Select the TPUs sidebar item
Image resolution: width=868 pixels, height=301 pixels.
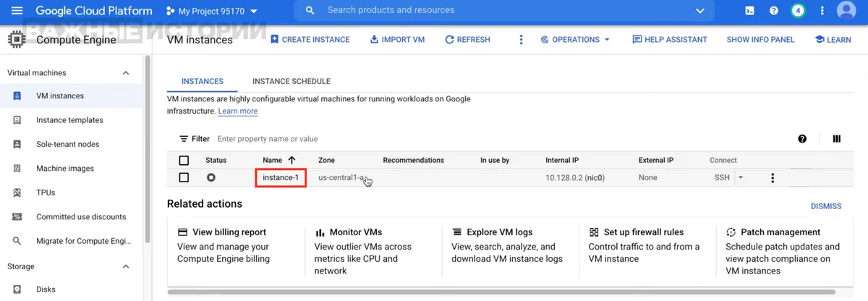pos(72,192)
